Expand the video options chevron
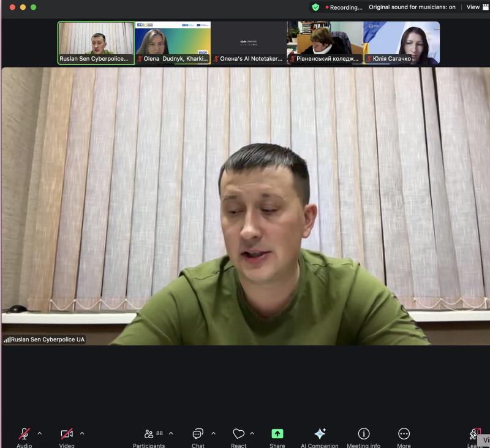Screen dimensions: 490x448 [82, 433]
